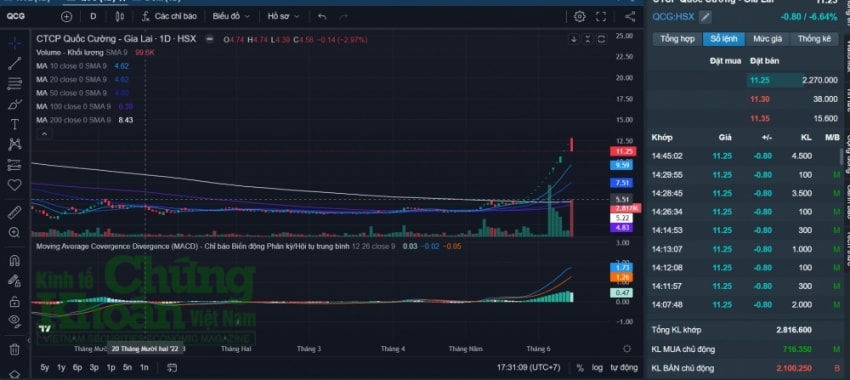
Task: Enable log scale option
Action: click(x=597, y=368)
